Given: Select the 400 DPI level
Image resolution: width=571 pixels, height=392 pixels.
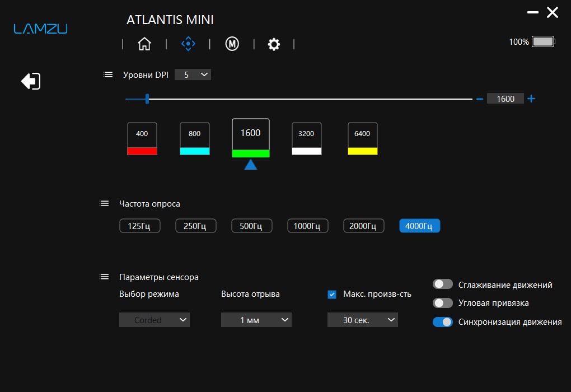Looking at the screenshot, I should [142, 139].
